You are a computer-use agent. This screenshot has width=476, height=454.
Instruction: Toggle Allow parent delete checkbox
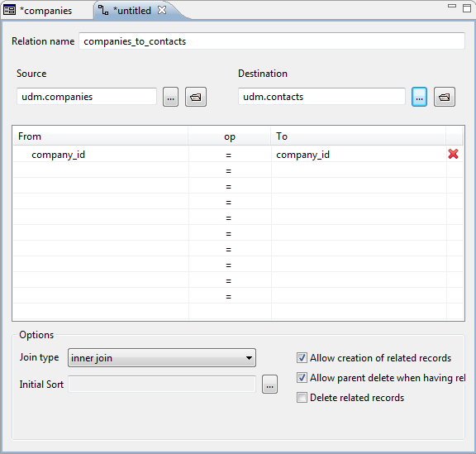tap(302, 378)
